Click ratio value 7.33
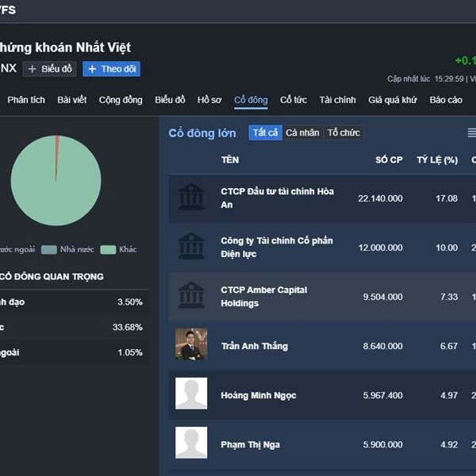This screenshot has width=476, height=476. 449,297
